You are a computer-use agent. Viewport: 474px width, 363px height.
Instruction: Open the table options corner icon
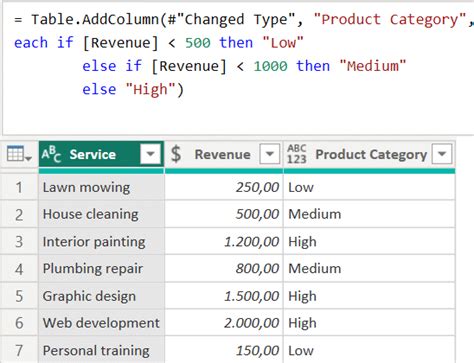click(19, 154)
